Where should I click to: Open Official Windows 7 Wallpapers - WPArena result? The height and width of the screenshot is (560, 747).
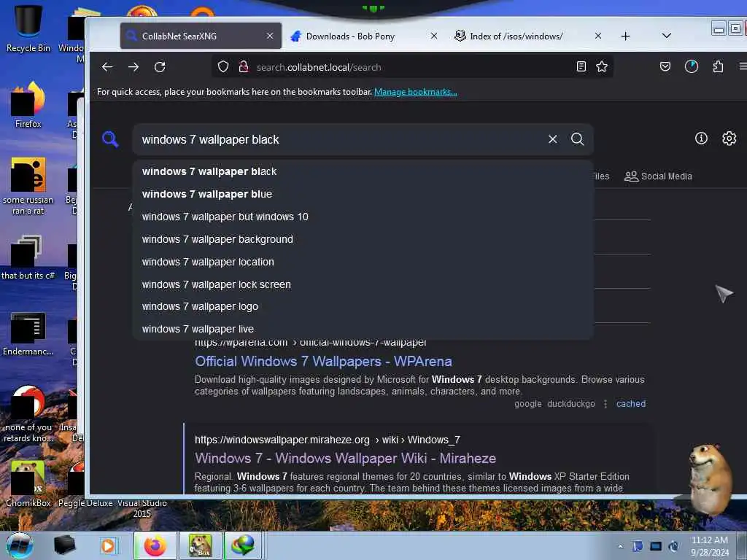323,362
